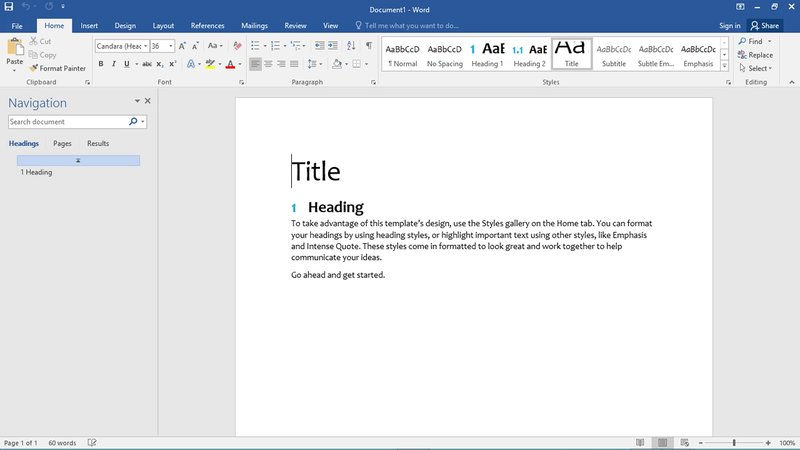Click the Format Painter brush icon
Image resolution: width=800 pixels, height=450 pixels.
(34, 68)
